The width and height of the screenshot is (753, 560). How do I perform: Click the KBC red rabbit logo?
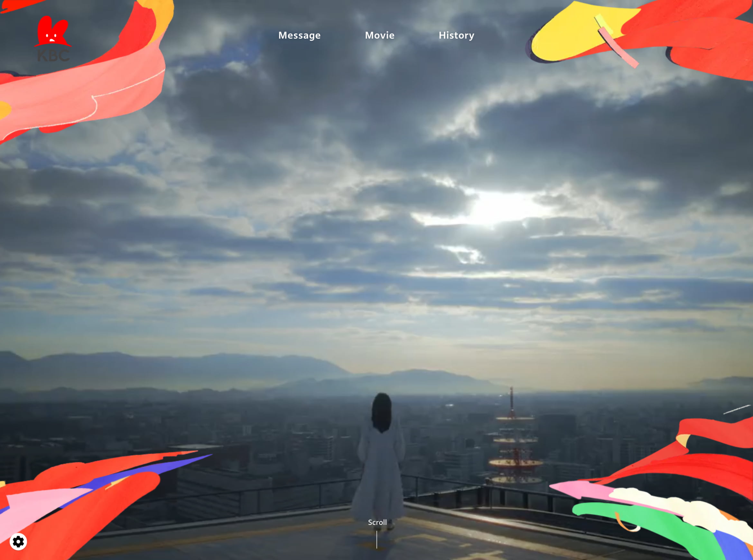pyautogui.click(x=53, y=39)
